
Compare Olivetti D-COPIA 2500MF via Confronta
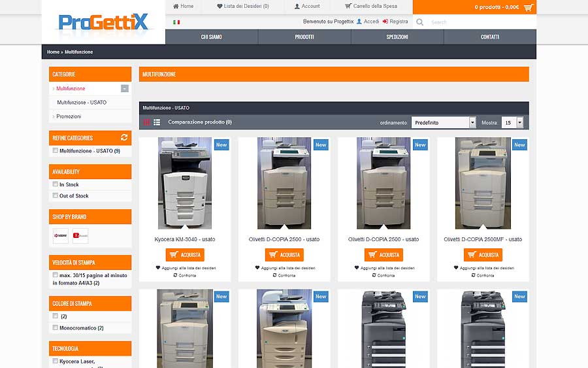(483, 275)
